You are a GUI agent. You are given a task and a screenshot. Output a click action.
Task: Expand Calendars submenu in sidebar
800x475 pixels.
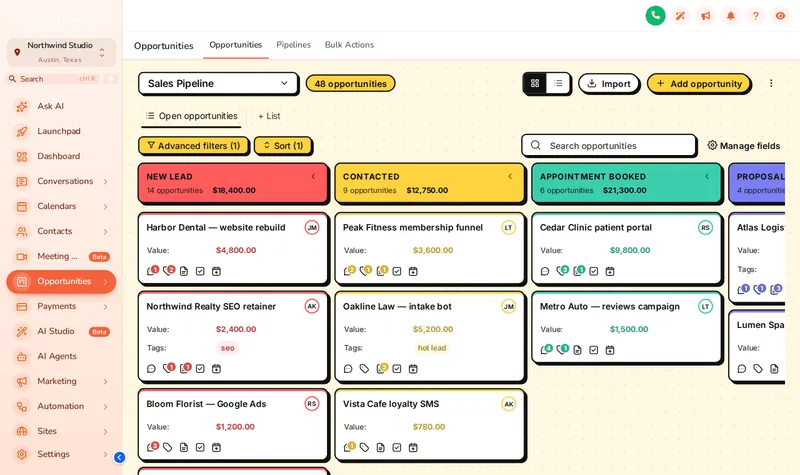click(106, 207)
